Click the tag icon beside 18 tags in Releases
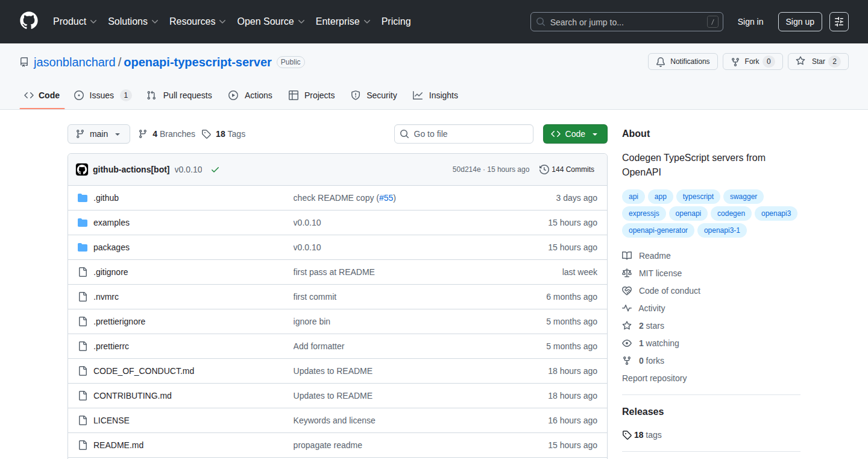The width and height of the screenshot is (868, 459). coord(627,435)
